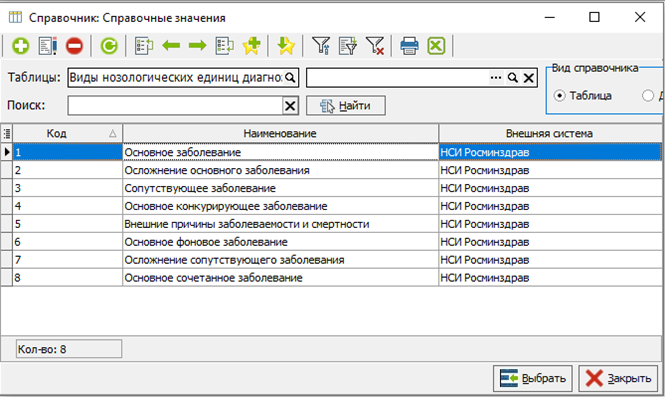The image size is (665, 397).
Task: Click the magnifier inside the Таблицы field
Action: click(290, 78)
